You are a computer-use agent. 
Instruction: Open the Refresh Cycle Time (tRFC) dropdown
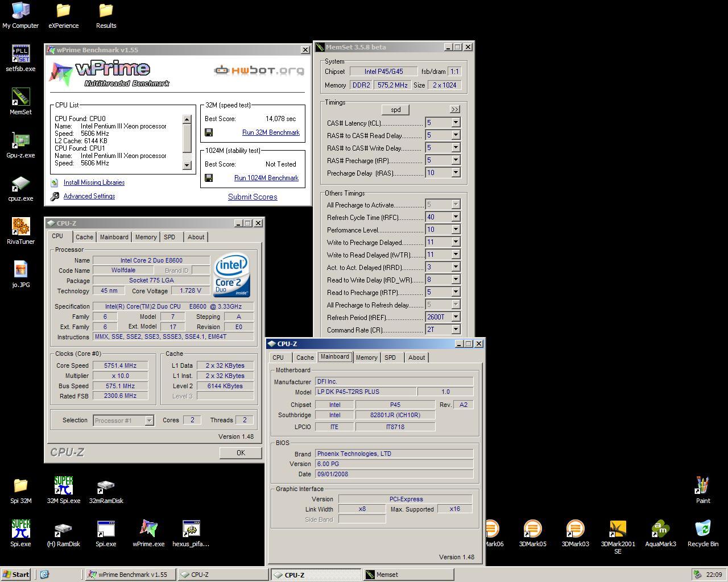point(456,217)
